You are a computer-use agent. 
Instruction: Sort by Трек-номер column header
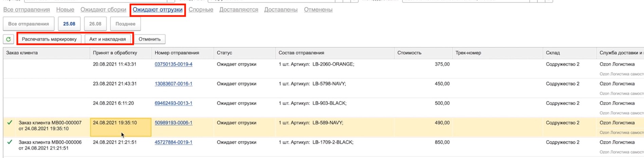click(498, 53)
